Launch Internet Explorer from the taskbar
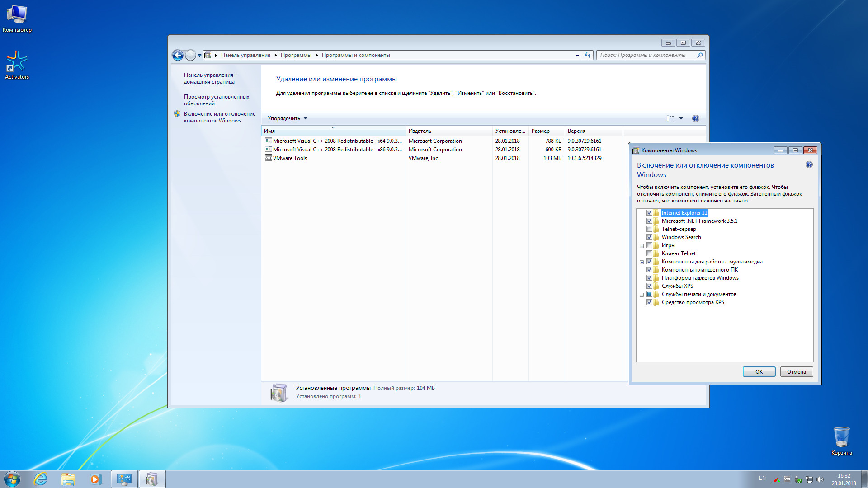 (41, 479)
